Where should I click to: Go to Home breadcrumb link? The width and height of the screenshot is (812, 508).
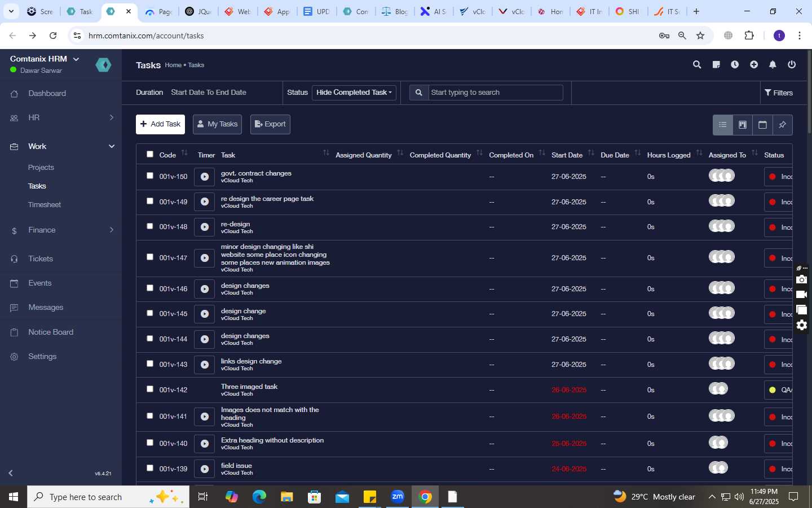coord(173,65)
